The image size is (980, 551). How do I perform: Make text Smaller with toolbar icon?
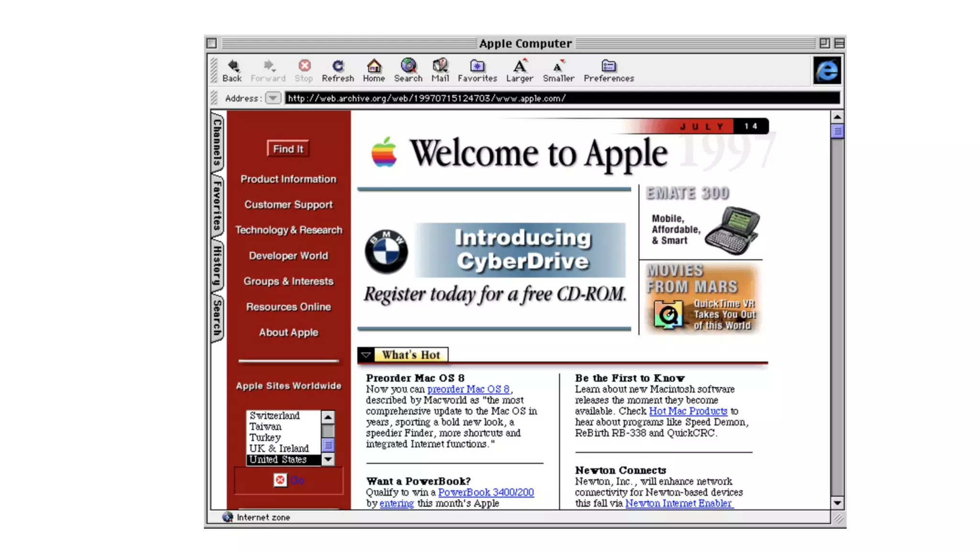click(x=558, y=66)
